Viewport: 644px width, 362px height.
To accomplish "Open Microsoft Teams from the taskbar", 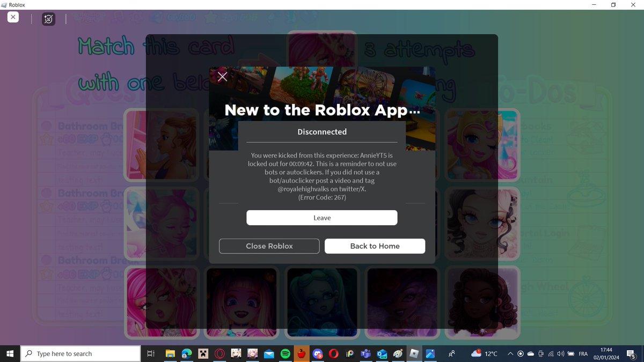I will pos(367,353).
